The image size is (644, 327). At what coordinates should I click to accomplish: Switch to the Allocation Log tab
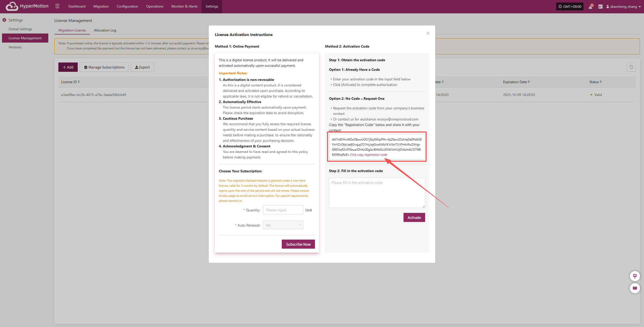[105, 30]
